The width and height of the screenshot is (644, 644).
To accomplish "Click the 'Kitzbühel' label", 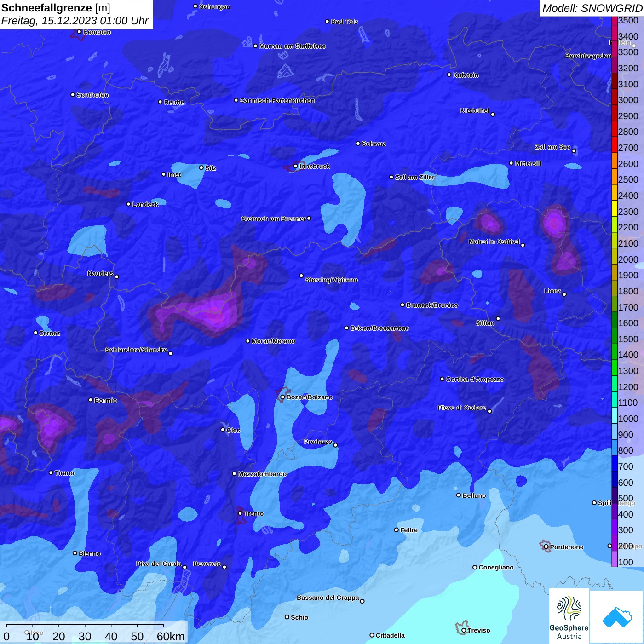I will 475,110.
